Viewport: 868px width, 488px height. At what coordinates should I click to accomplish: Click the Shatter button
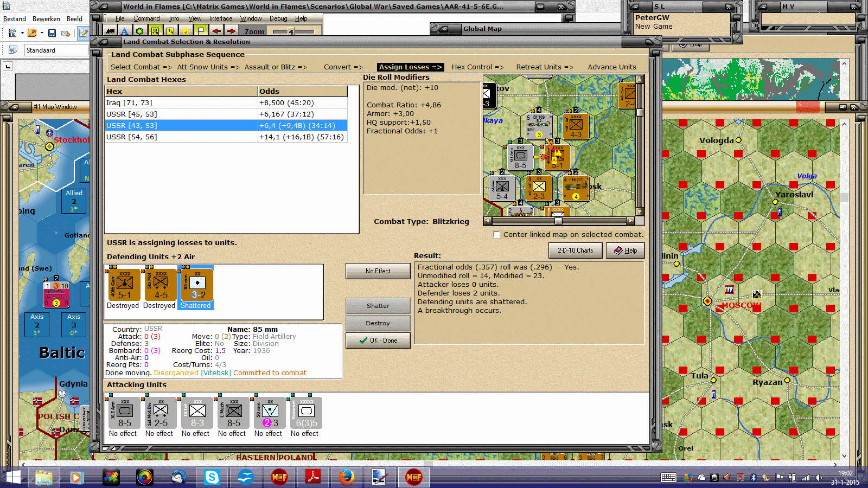378,306
